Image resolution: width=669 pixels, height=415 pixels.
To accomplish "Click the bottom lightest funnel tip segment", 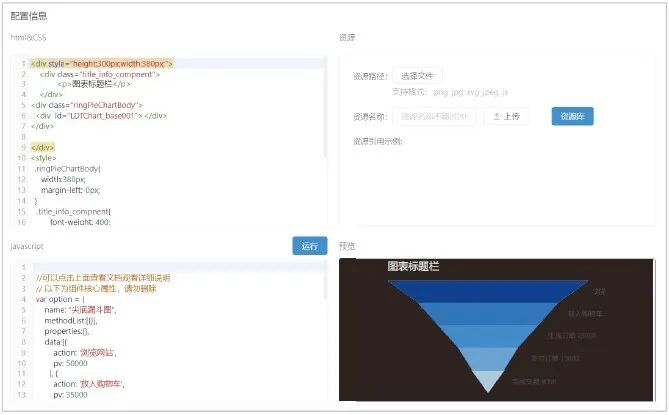I will point(488,381).
